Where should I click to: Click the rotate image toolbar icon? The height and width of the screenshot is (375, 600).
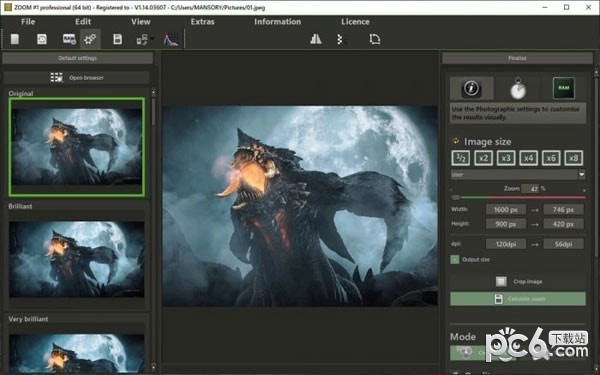375,39
